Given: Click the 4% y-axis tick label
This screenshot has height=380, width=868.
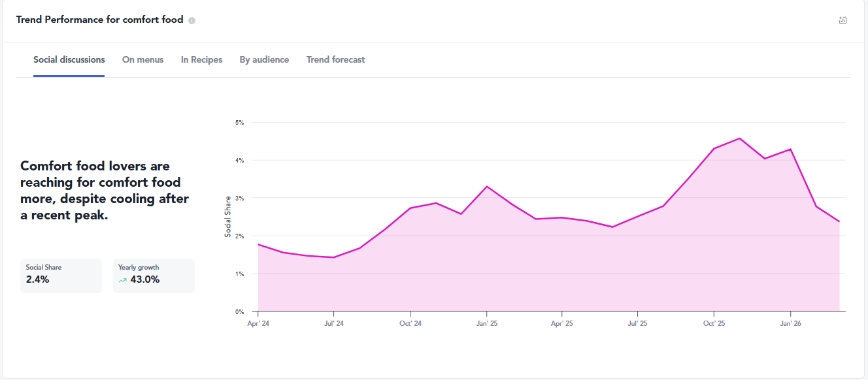Looking at the screenshot, I should point(239,161).
